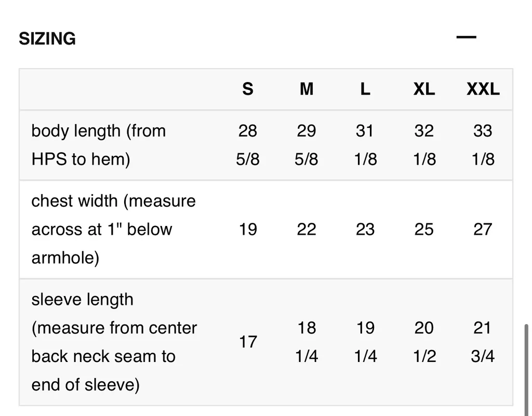
Task: Select the L size column header
Action: (365, 89)
